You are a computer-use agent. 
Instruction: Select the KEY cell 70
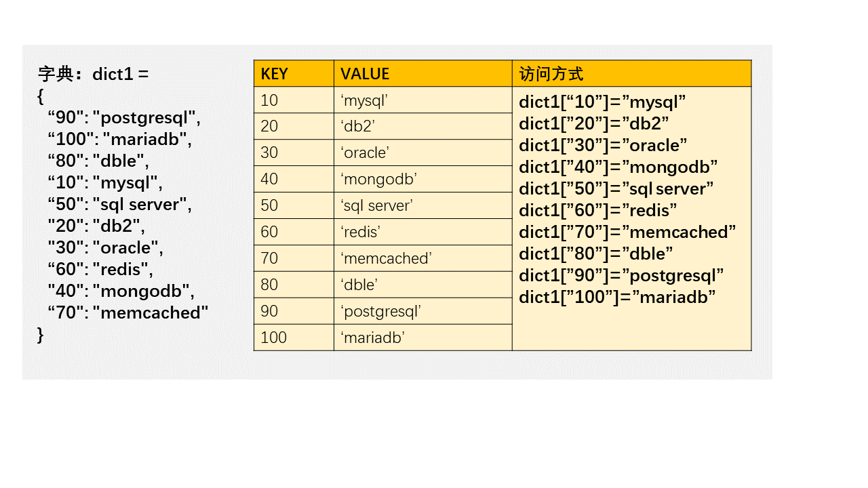click(294, 259)
